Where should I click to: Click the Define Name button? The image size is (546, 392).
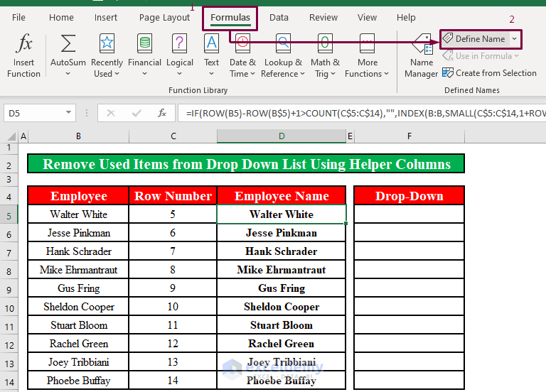pyautogui.click(x=474, y=38)
